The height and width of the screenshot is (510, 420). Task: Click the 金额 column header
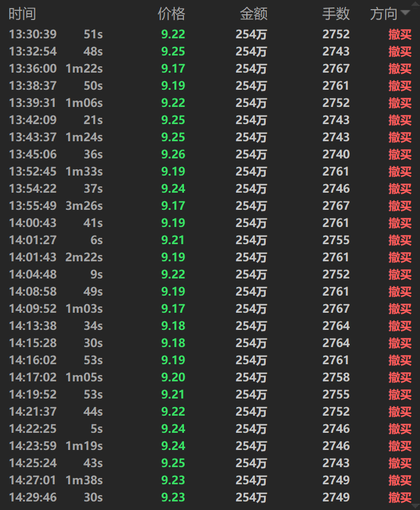click(x=254, y=14)
